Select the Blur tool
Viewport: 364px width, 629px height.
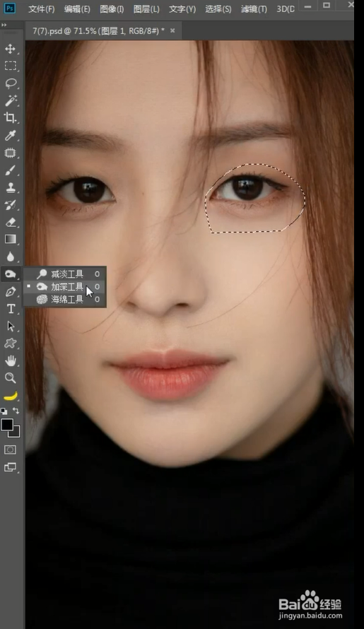[10, 257]
